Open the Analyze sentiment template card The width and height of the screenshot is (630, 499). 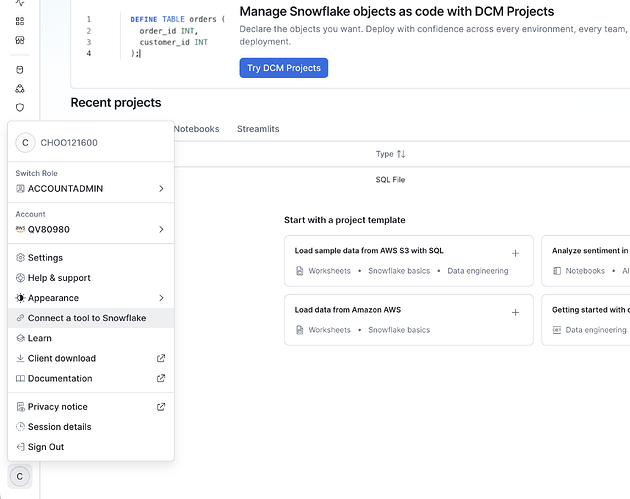[586, 261]
